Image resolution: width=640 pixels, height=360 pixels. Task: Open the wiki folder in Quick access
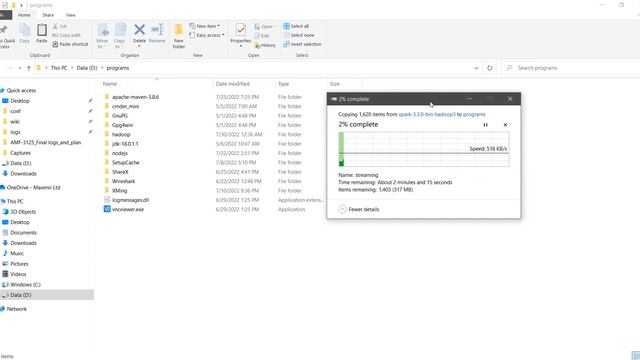pyautogui.click(x=15, y=122)
